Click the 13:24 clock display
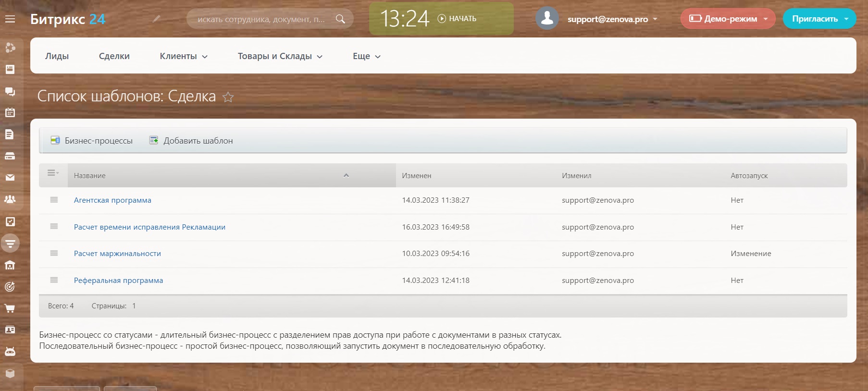 pyautogui.click(x=405, y=19)
